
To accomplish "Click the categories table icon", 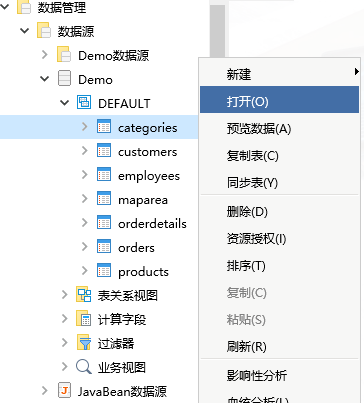I will [x=104, y=127].
